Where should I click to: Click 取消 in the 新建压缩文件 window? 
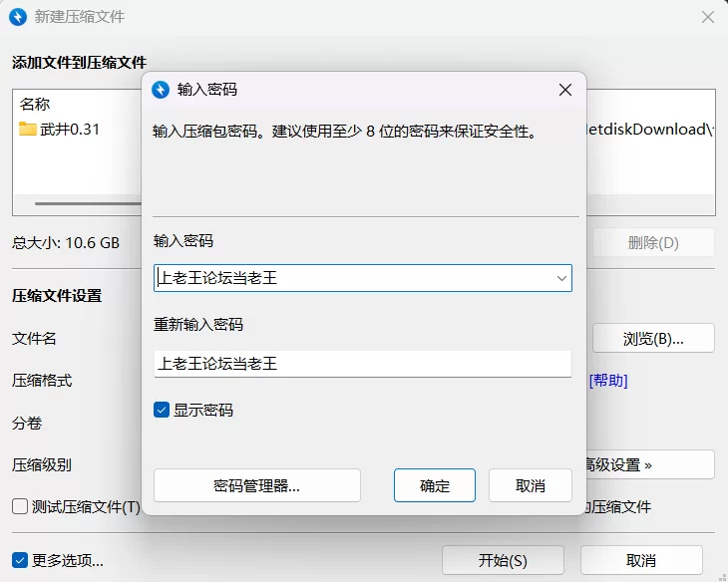point(641,560)
